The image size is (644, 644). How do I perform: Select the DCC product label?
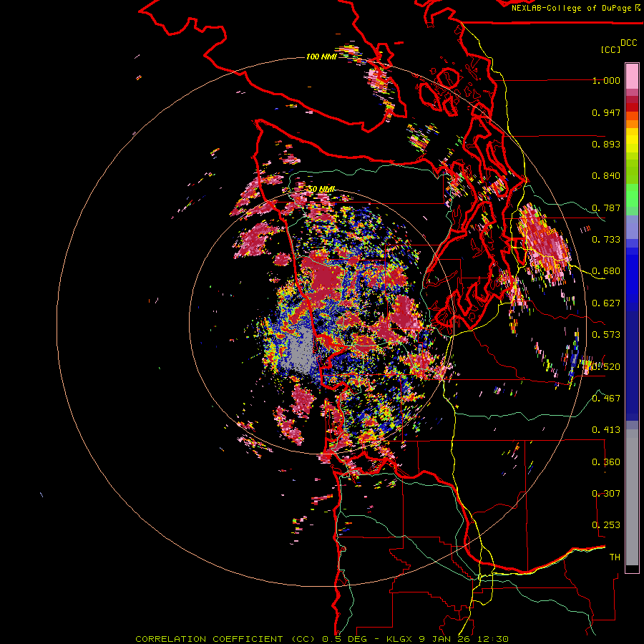[x=629, y=43]
